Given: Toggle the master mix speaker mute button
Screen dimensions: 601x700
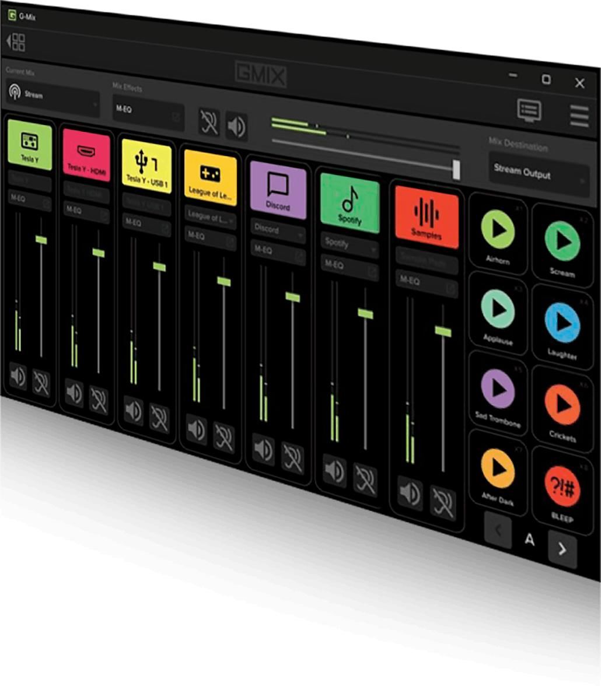Looking at the screenshot, I should pyautogui.click(x=236, y=127).
